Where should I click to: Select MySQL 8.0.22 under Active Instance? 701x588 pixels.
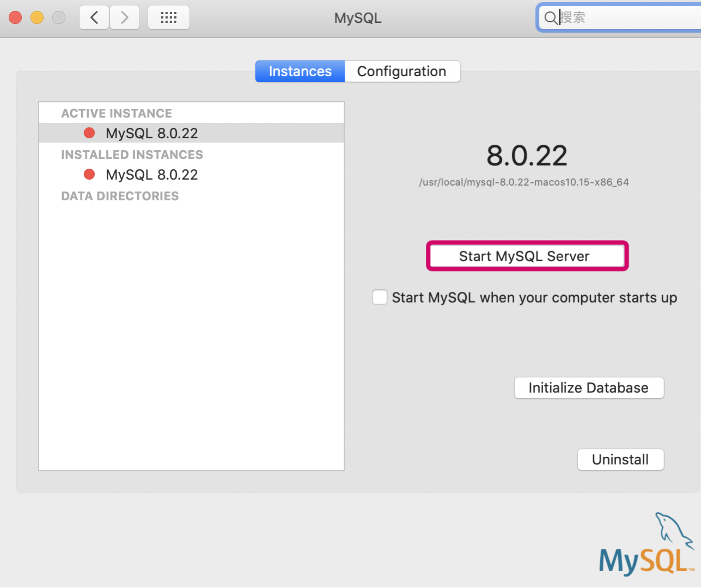(192, 133)
